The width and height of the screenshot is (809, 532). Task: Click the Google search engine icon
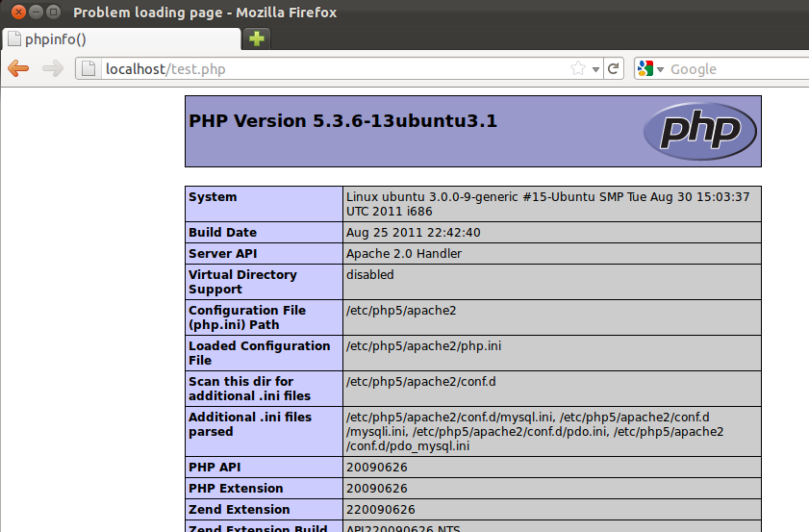[x=645, y=68]
